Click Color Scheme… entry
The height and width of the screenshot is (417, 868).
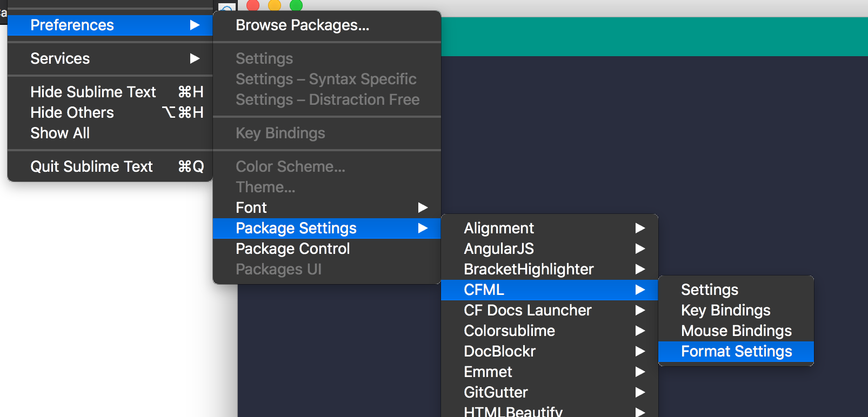pos(327,167)
